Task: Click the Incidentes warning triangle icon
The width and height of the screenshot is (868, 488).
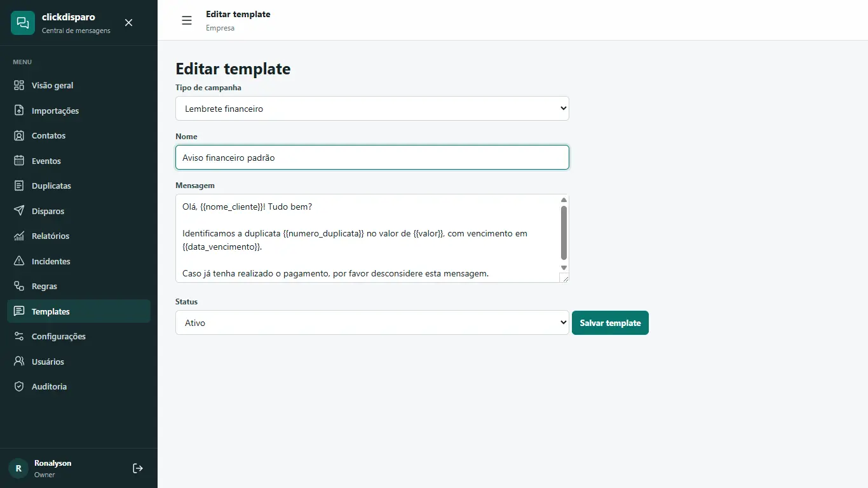Action: [19, 261]
